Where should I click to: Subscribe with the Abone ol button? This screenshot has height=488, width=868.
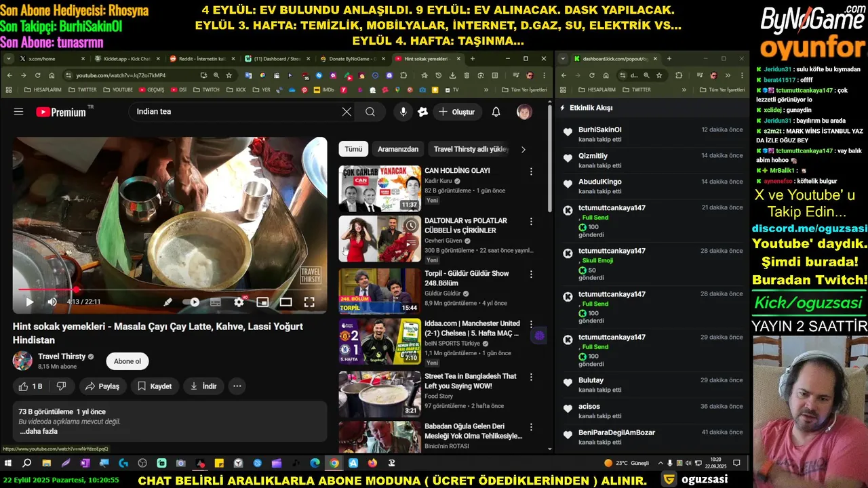127,361
